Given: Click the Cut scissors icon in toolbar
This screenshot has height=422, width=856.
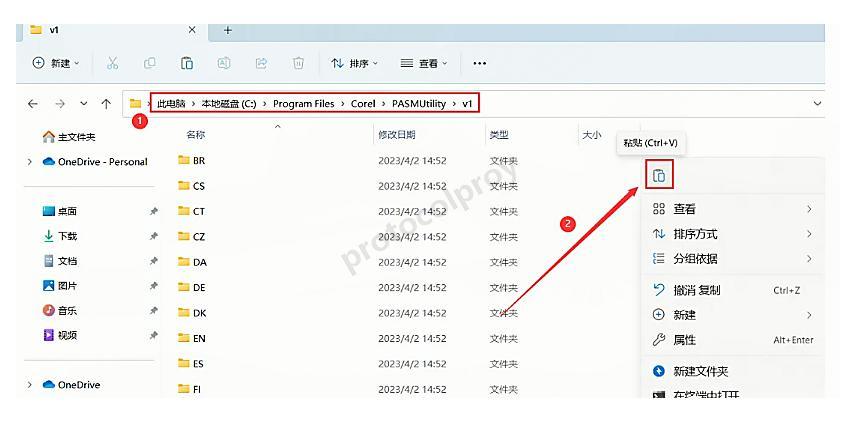Looking at the screenshot, I should [112, 63].
